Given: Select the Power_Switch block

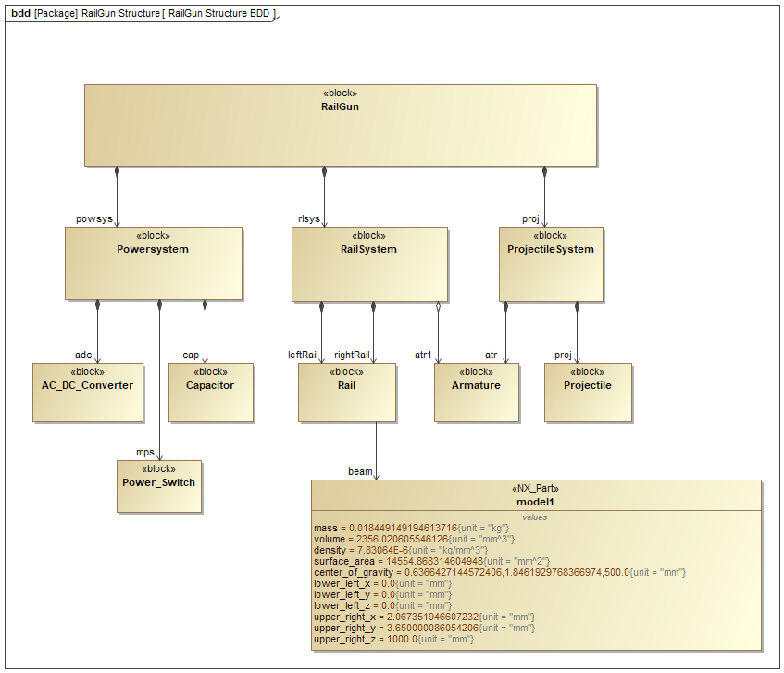Looking at the screenshot, I should [159, 487].
